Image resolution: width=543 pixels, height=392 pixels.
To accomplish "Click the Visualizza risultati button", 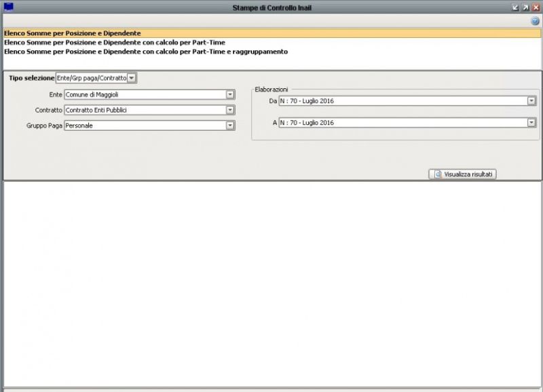I will tap(463, 174).
